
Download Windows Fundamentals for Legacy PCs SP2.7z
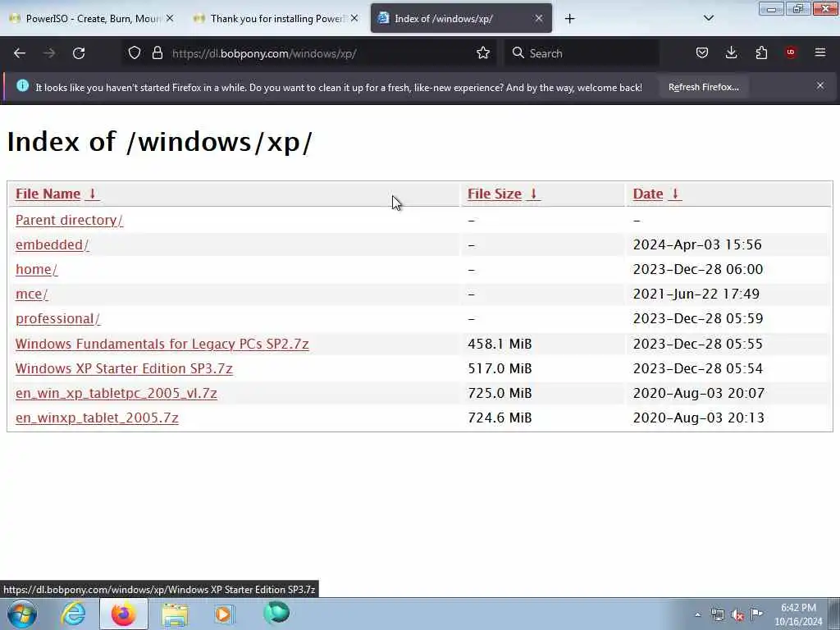[x=162, y=344]
